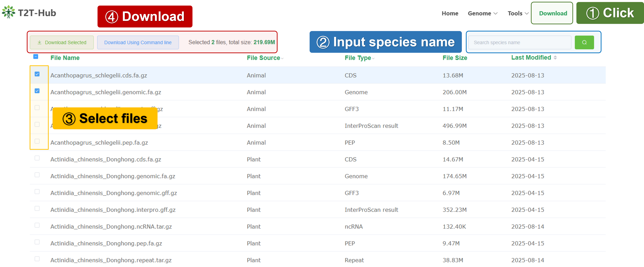Click Download Using Command line button
644x267 pixels.
(x=138, y=42)
